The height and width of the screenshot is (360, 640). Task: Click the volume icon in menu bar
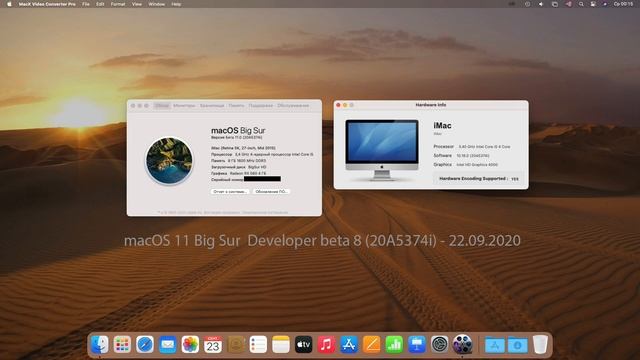pyautogui.click(x=541, y=4)
